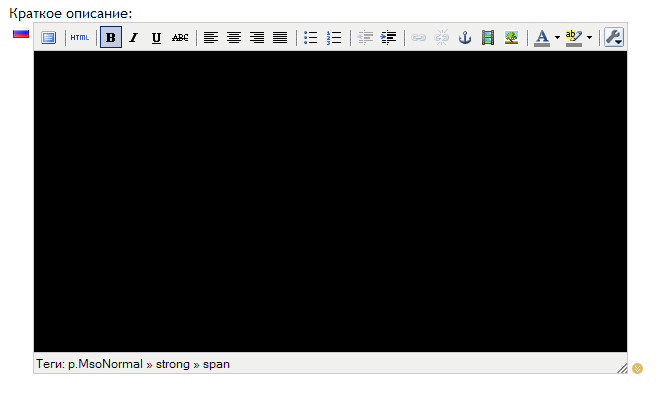Center align the text
Screen dimensions: 656x393
[x=234, y=37]
